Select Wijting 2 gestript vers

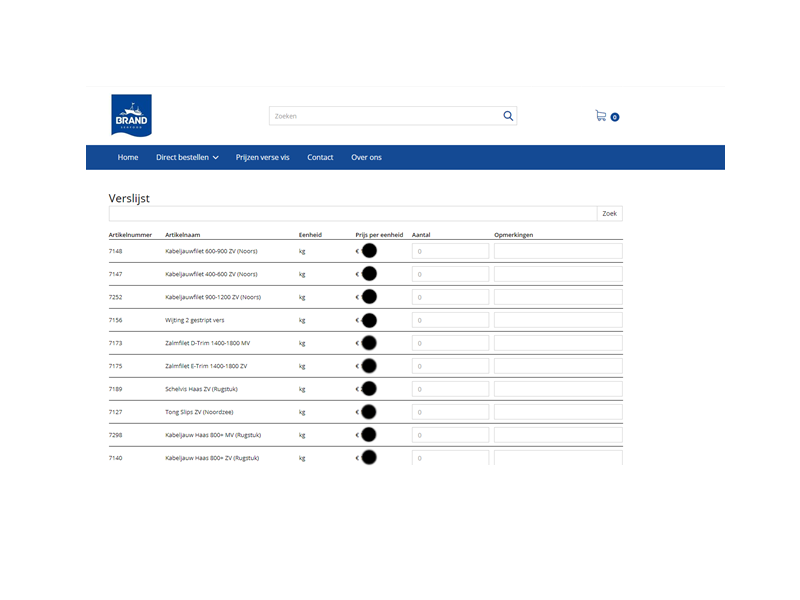194,320
